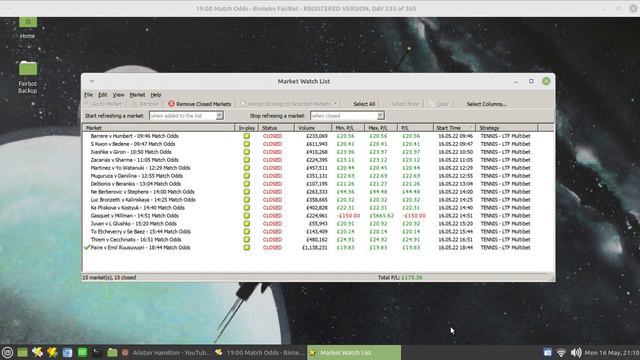Click in-play icon for Barrere v Humbert row
The image size is (640, 360).
point(247,136)
